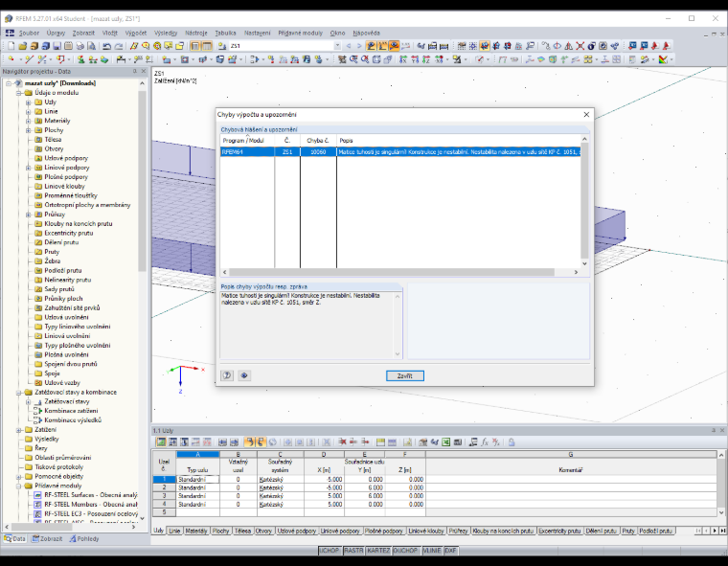Toggle UCHOP snap in status bar
Image resolution: width=728 pixels, height=566 pixels.
click(330, 551)
